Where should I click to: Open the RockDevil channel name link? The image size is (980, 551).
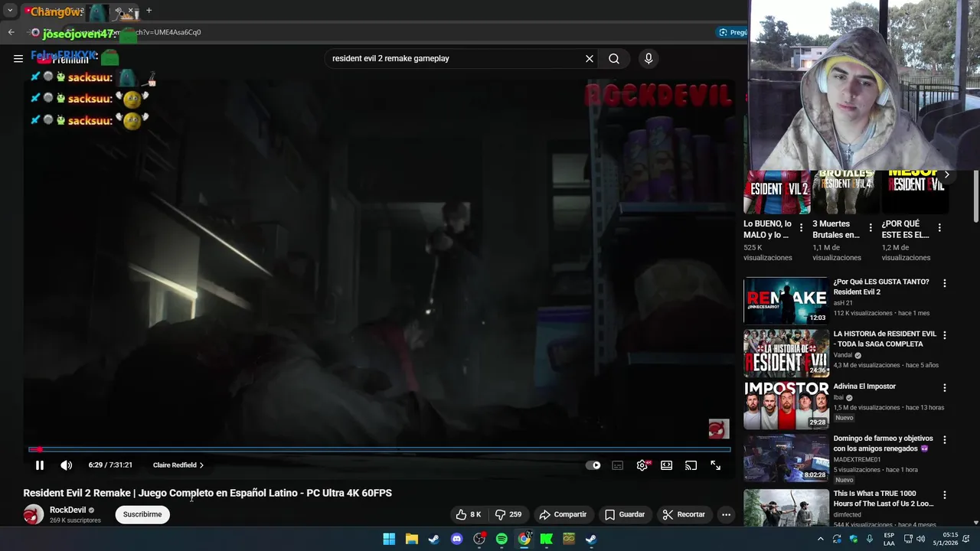(68, 510)
